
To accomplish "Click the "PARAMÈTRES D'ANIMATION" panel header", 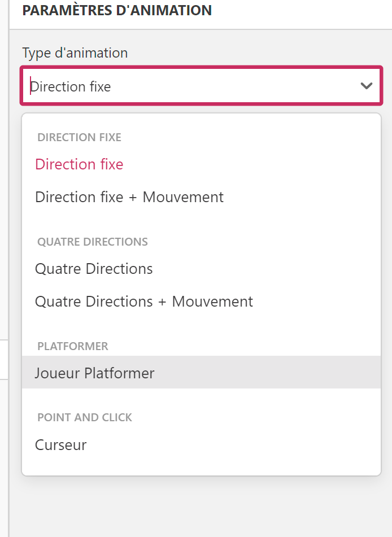I will (x=117, y=10).
